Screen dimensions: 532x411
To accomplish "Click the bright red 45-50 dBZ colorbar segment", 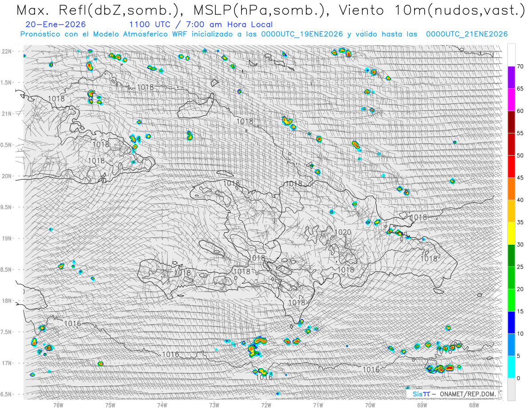I will click(511, 167).
